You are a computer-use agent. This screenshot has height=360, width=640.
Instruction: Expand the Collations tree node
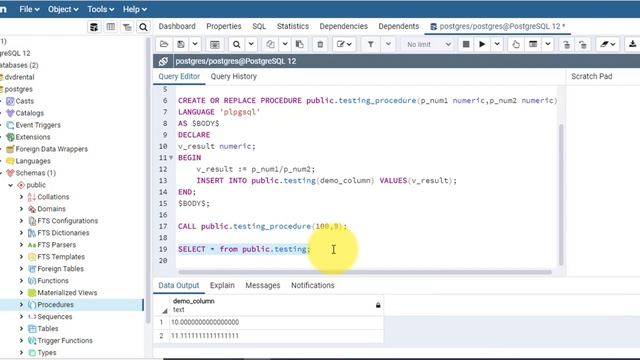pos(21,197)
